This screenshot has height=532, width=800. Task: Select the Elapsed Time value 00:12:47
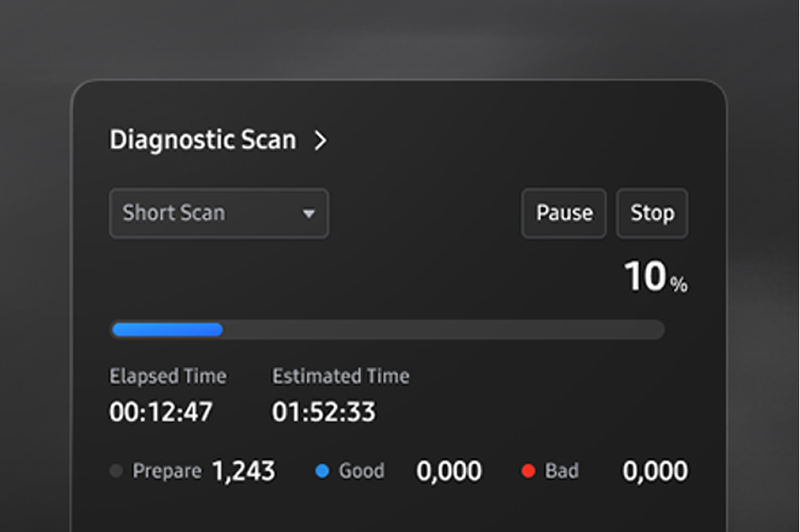point(159,412)
